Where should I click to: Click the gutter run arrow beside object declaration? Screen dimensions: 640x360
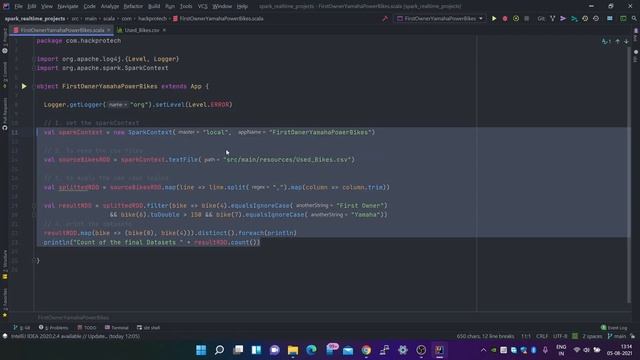pyautogui.click(x=24, y=86)
